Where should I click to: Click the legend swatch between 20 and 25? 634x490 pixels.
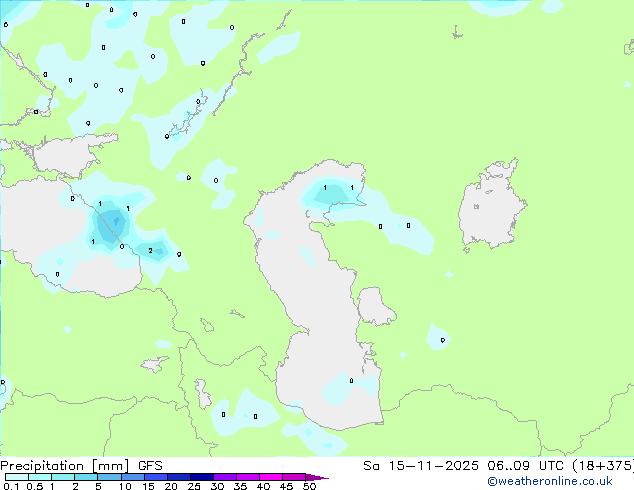click(178, 477)
